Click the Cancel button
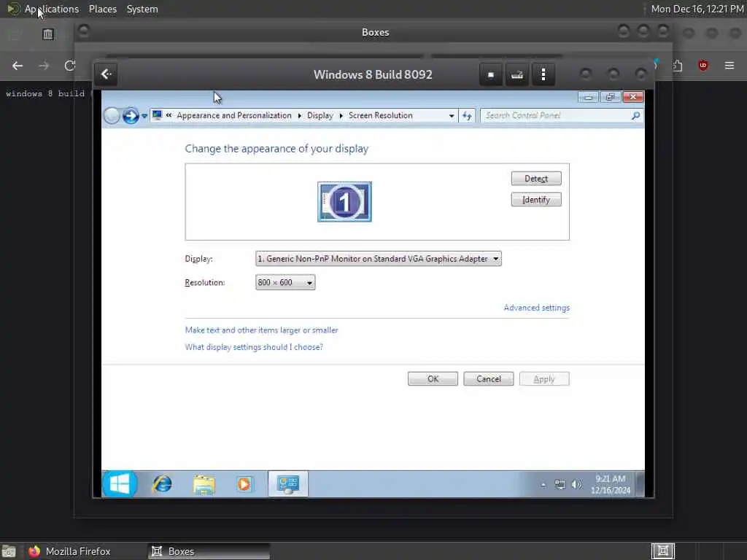 (488, 378)
